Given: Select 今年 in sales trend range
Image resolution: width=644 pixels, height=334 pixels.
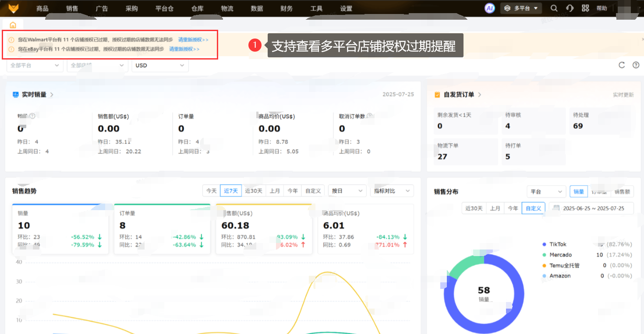Looking at the screenshot, I should pyautogui.click(x=293, y=191).
